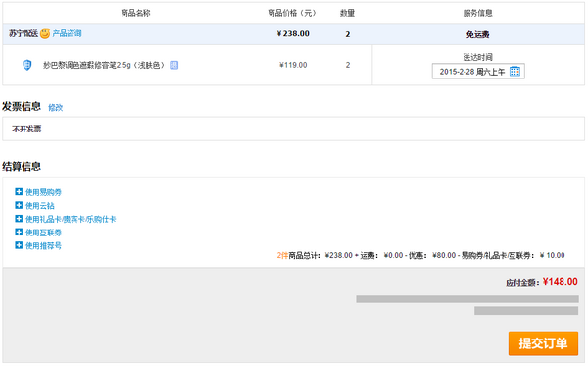
Task: Click the plus icon beside 使用互联券
Action: coord(19,232)
